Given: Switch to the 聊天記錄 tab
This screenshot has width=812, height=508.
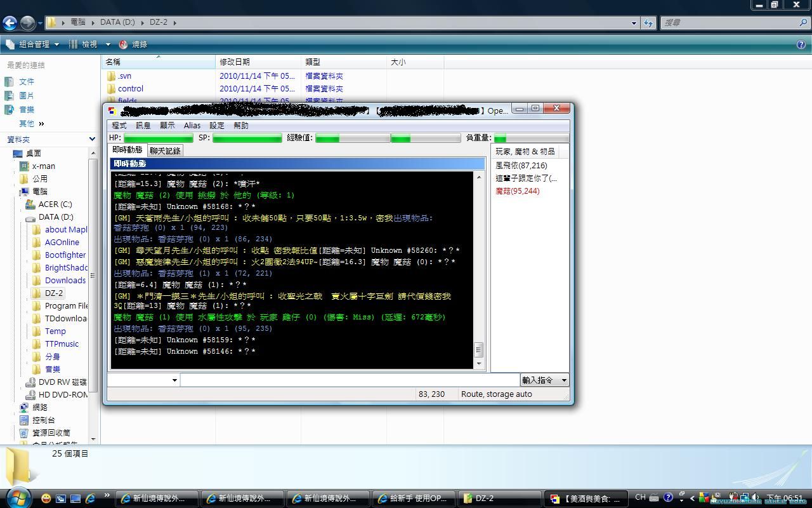Looking at the screenshot, I should [x=165, y=150].
